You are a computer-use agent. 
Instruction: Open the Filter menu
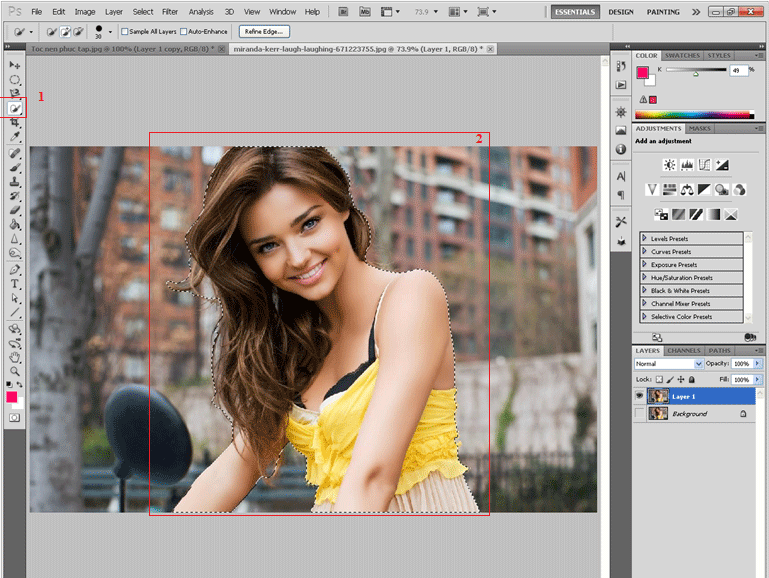tap(170, 12)
